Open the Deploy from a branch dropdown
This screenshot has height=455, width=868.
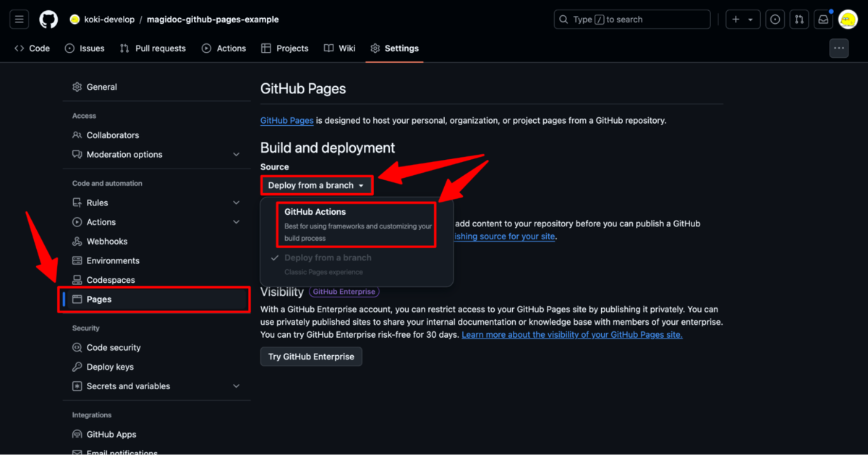tap(317, 185)
